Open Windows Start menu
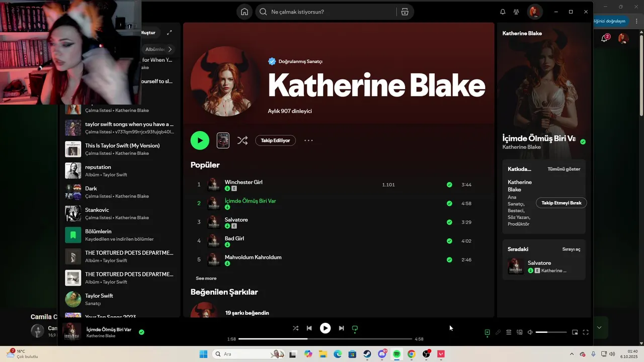Screen dimensions: 644x362 click(x=203, y=354)
